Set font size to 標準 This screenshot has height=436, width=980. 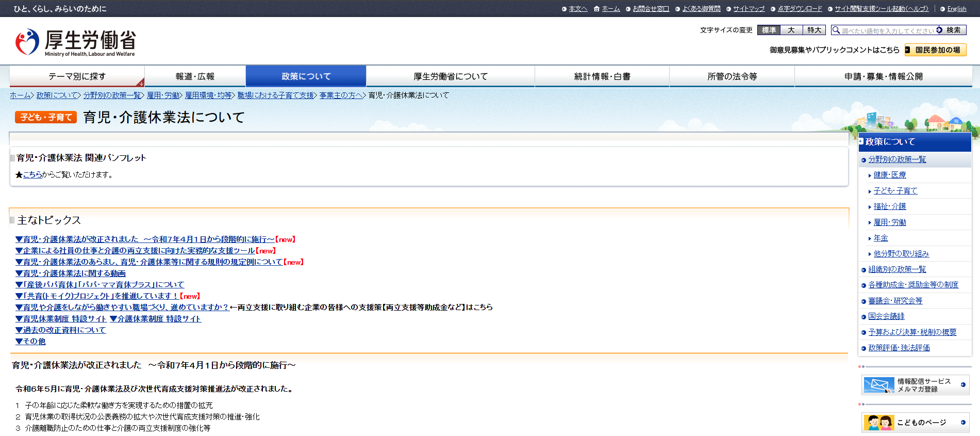click(x=769, y=30)
